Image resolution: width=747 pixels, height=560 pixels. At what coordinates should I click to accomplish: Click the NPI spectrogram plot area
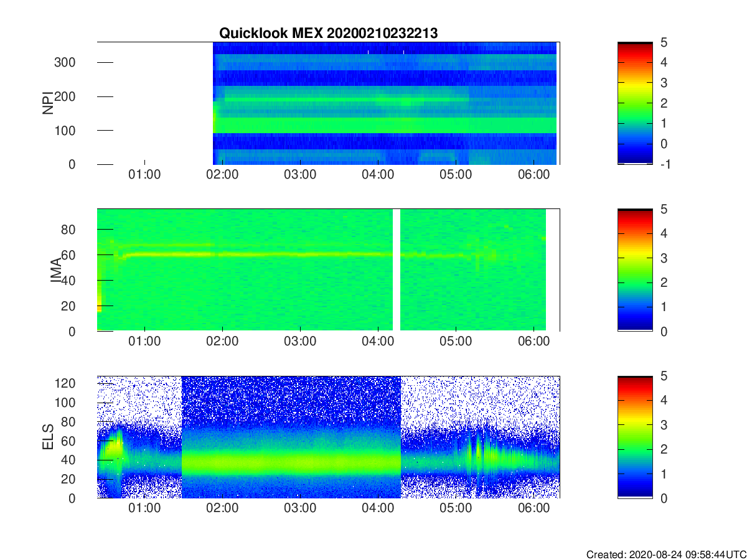tap(328, 103)
